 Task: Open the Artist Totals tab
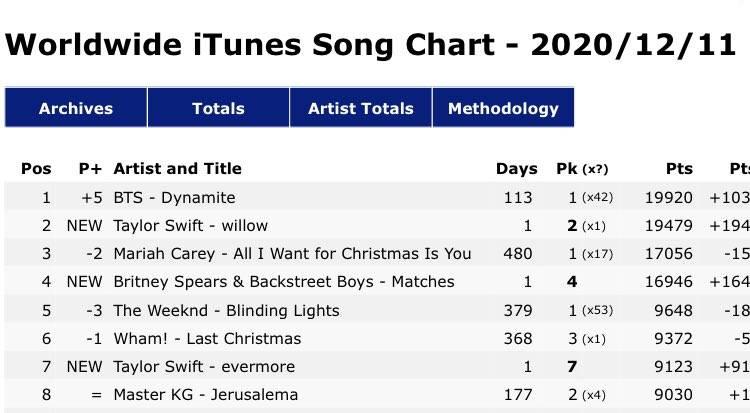tap(361, 108)
